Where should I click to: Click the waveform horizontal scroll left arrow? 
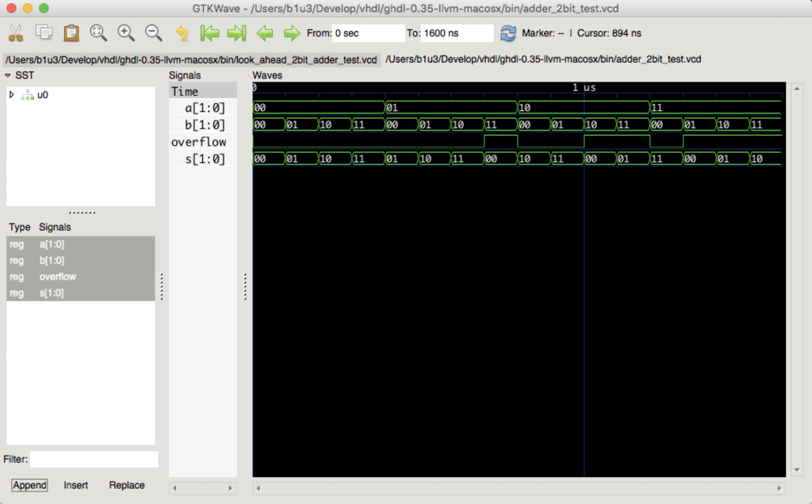(259, 488)
